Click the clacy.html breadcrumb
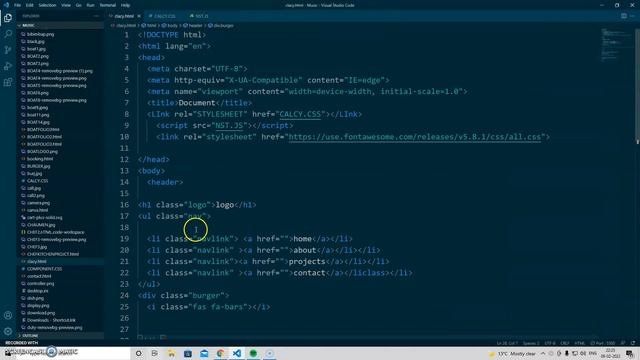640x360 pixels. point(124,25)
